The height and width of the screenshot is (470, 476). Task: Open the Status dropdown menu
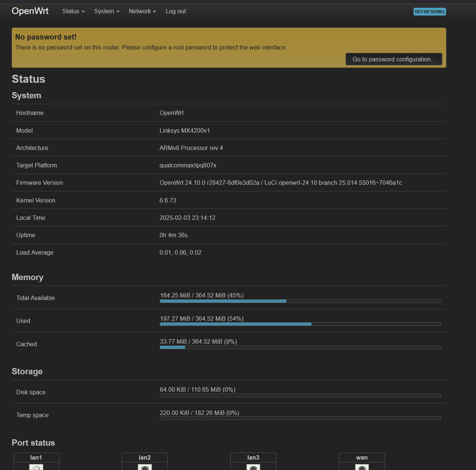point(73,11)
